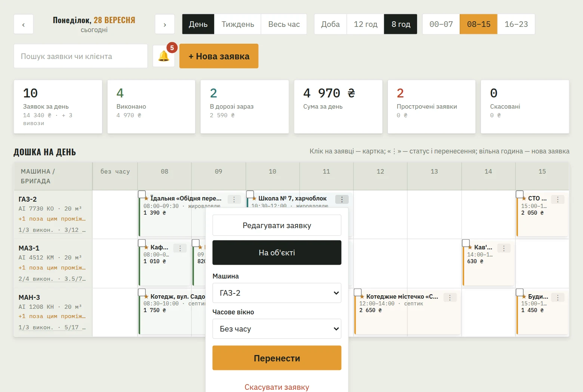The height and width of the screenshot is (392, 583).
Task: Open three-dot menu on СТО card
Action: point(558,199)
